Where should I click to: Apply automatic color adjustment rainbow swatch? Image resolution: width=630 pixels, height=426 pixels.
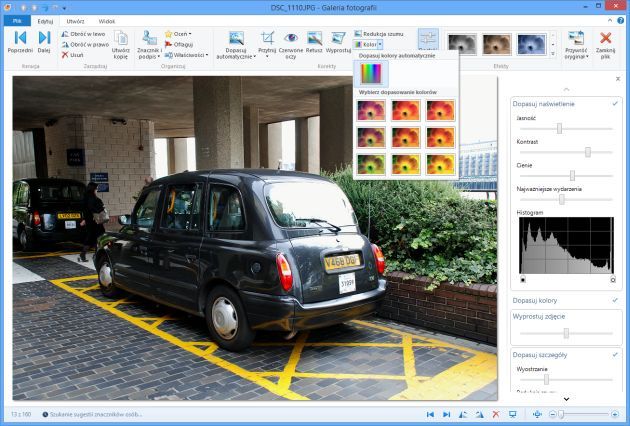click(x=371, y=74)
